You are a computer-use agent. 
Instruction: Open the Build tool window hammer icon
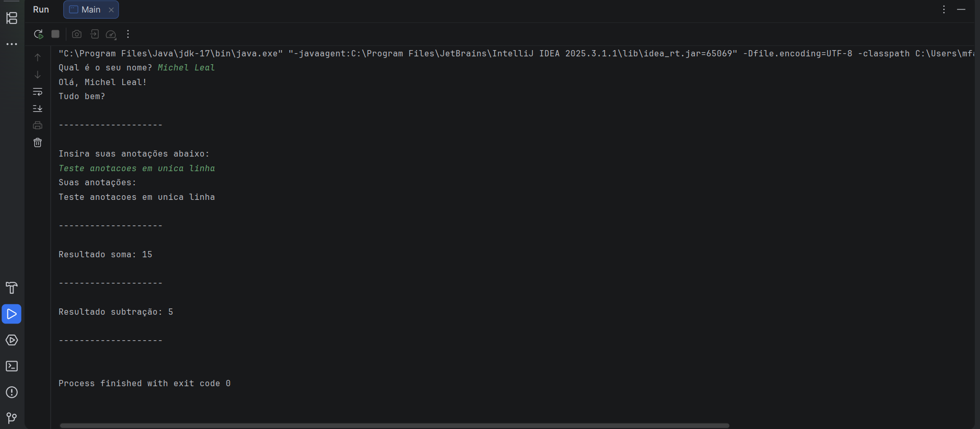tap(11, 288)
